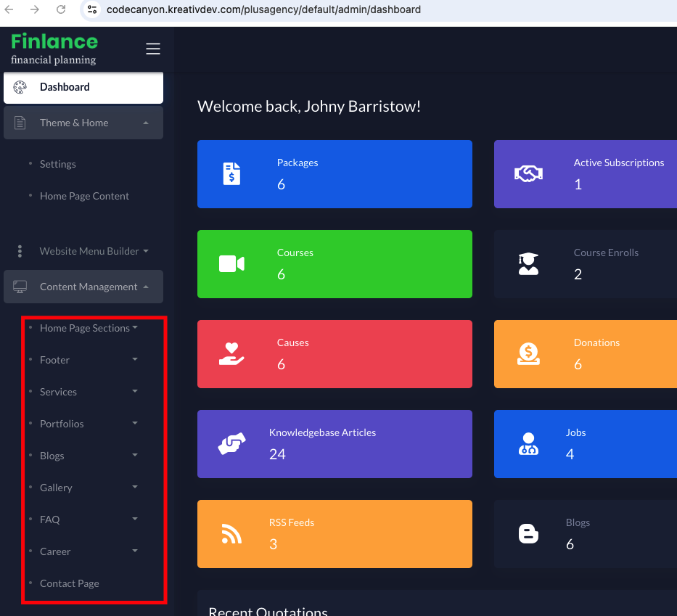The width and height of the screenshot is (677, 616).
Task: Open Settings under Theme & Home
Action: [x=58, y=164]
